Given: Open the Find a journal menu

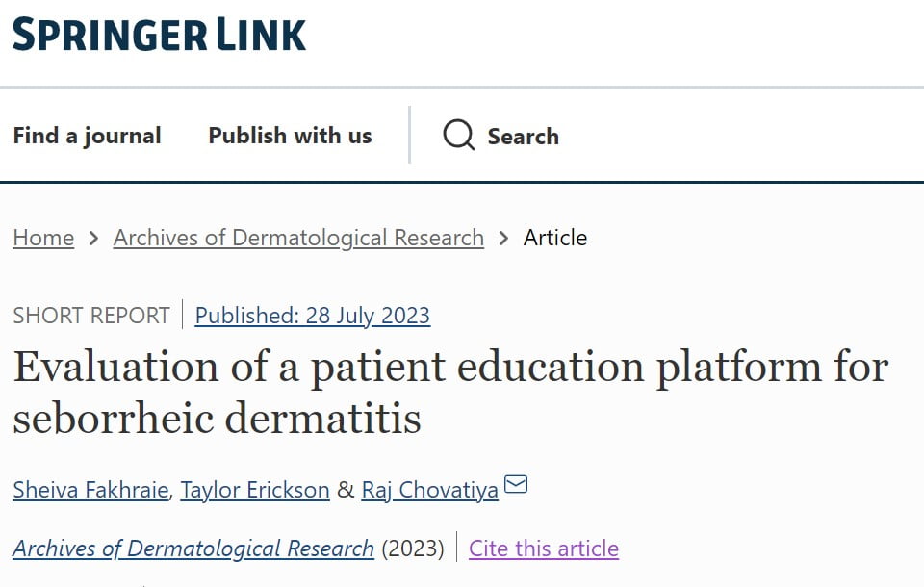Looking at the screenshot, I should [88, 136].
